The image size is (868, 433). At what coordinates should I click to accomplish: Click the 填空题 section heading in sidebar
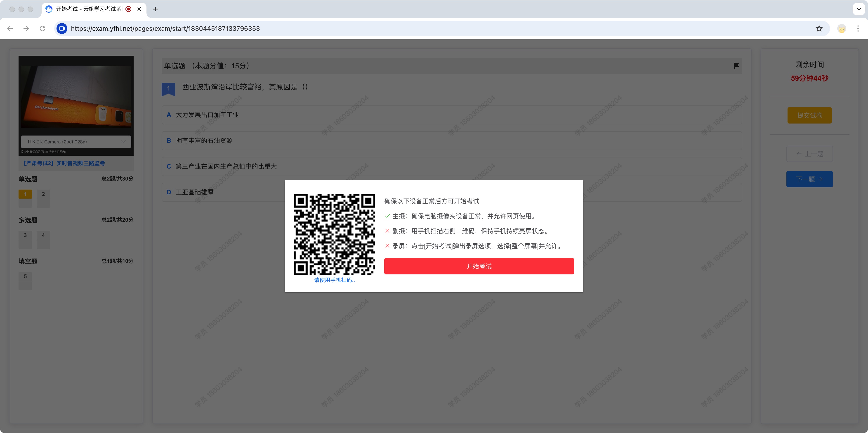pos(28,261)
